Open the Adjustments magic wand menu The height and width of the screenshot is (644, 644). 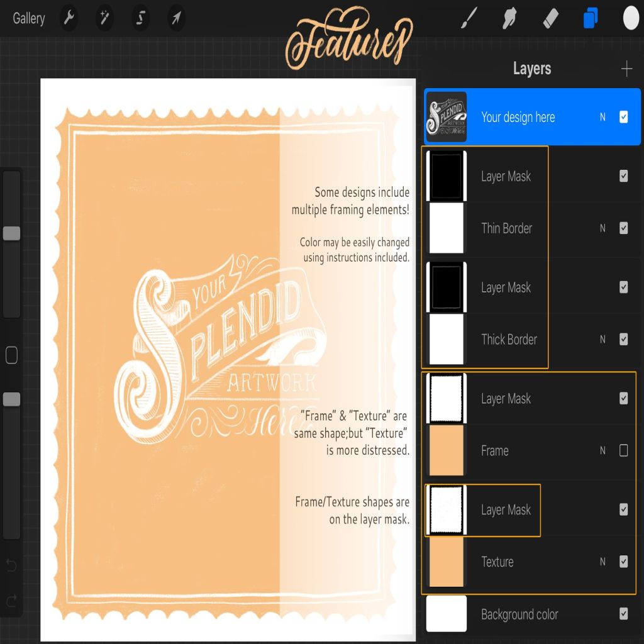[104, 19]
